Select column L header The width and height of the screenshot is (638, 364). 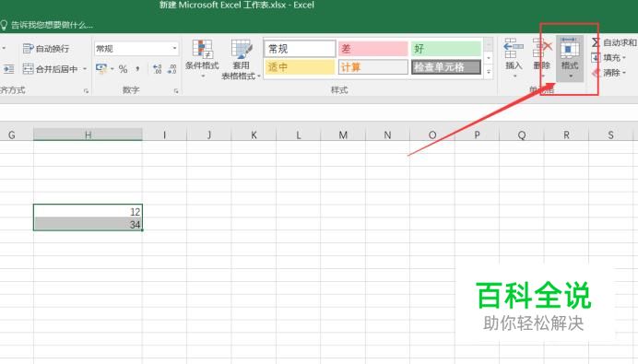click(x=298, y=135)
